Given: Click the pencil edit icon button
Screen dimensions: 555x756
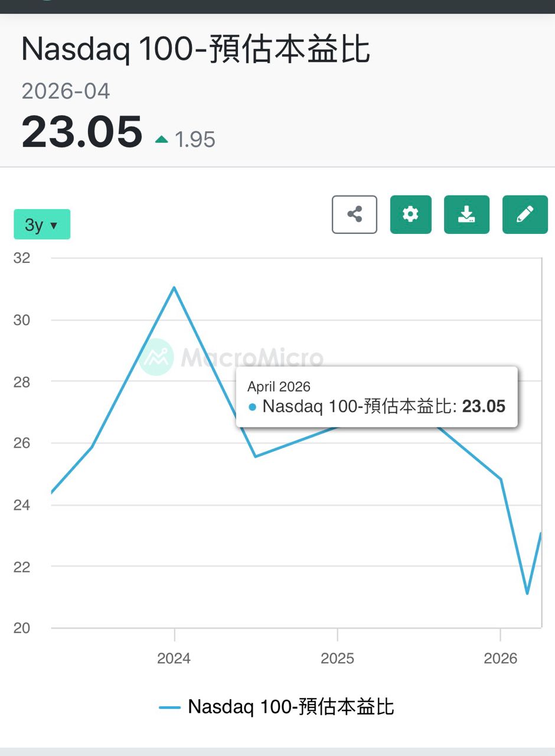Looking at the screenshot, I should [x=524, y=214].
